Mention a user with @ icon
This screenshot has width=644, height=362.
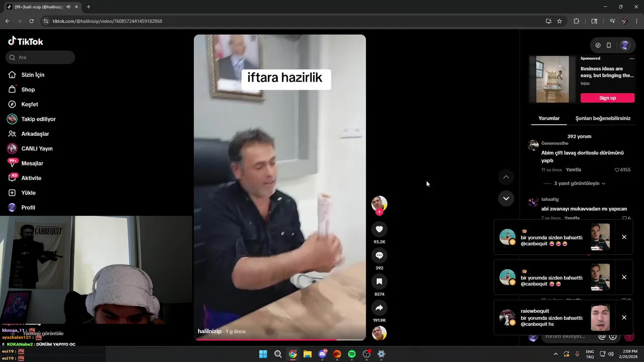602,336
